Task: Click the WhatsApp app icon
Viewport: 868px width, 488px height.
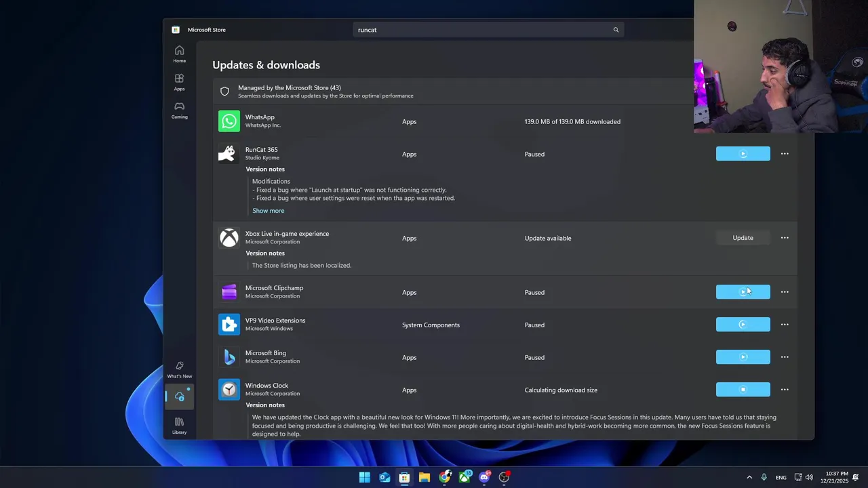Action: click(229, 121)
